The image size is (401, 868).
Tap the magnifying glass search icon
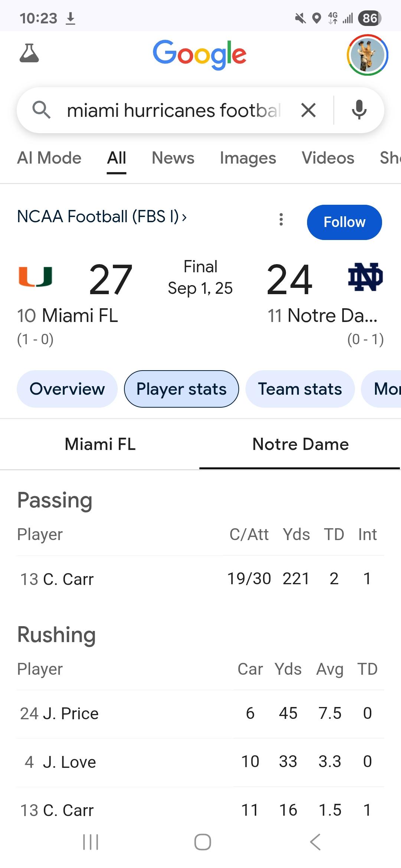tap(41, 110)
